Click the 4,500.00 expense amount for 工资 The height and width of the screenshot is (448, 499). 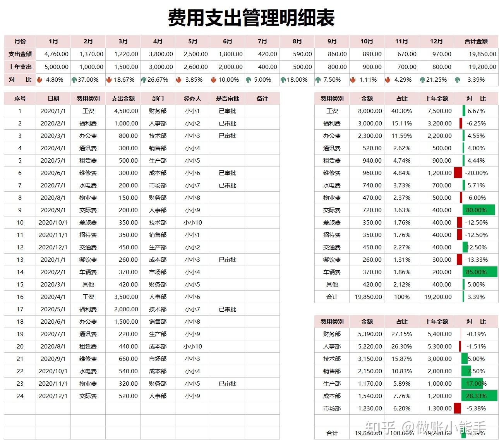[126, 111]
